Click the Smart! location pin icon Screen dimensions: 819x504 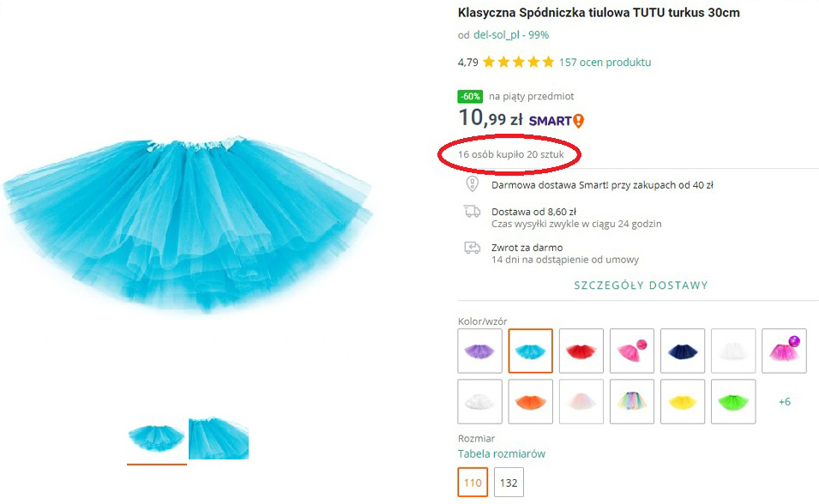click(x=472, y=184)
